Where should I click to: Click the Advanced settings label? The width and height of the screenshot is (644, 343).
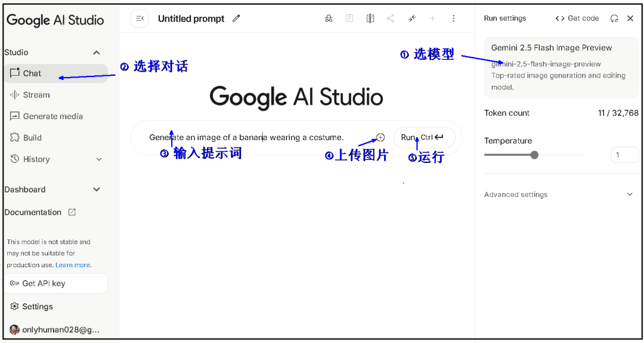pyautogui.click(x=516, y=194)
